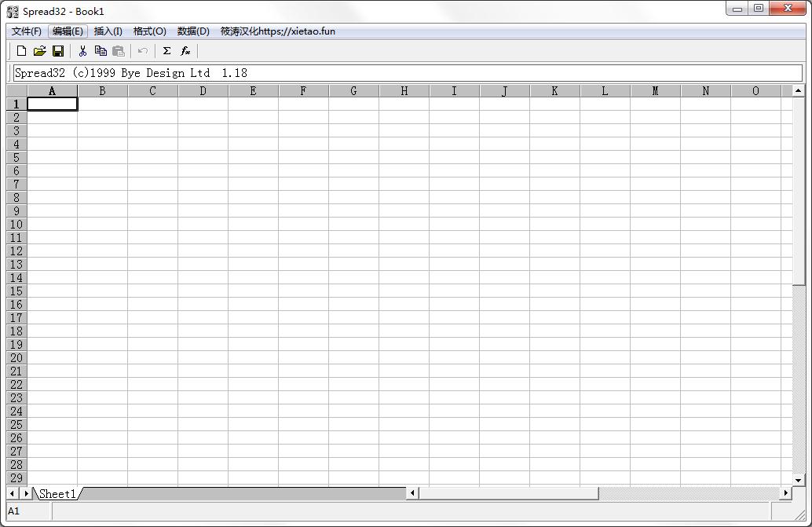Cut selection using the scissors icon
Image resolution: width=812 pixels, height=527 pixels.
pyautogui.click(x=82, y=50)
